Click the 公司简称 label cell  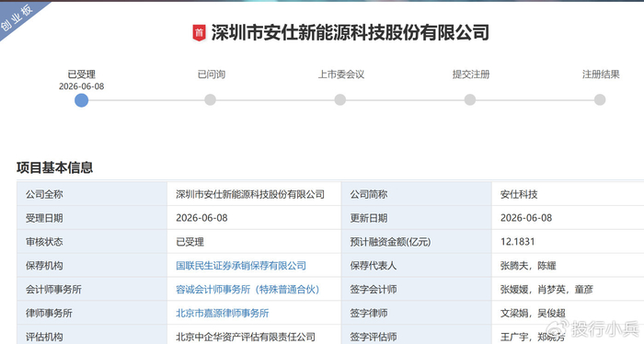pos(417,194)
